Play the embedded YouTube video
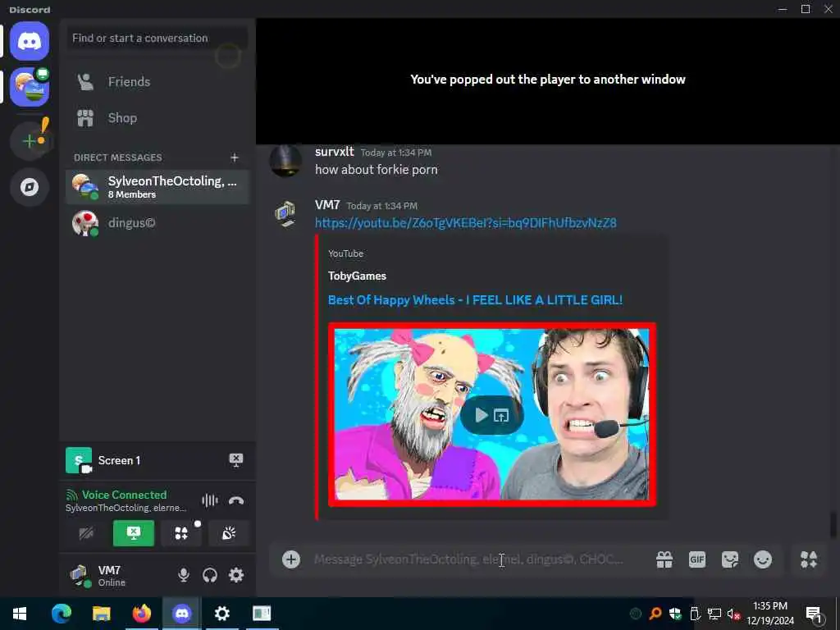 (x=481, y=415)
